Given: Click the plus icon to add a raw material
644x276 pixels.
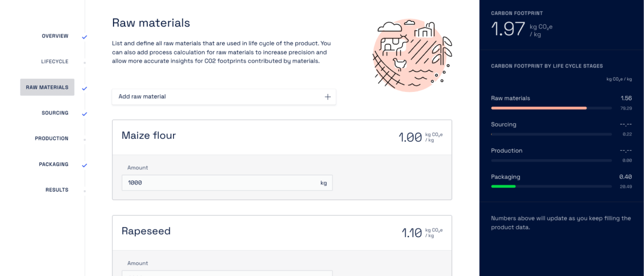Looking at the screenshot, I should [327, 96].
